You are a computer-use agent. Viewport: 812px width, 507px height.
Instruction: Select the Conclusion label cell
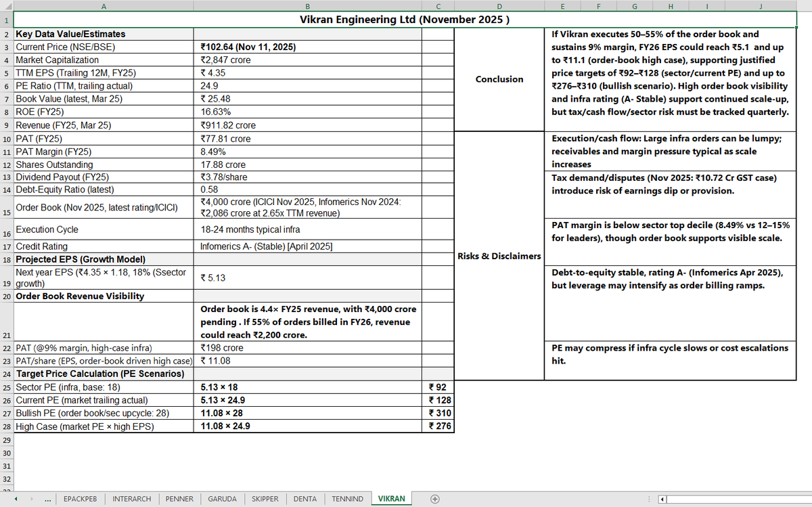coord(499,79)
